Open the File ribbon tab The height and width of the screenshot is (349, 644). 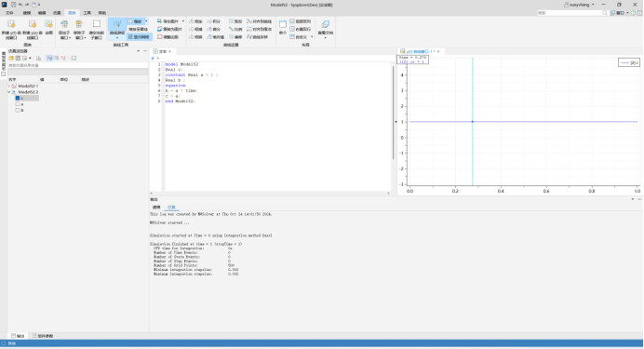pos(9,13)
